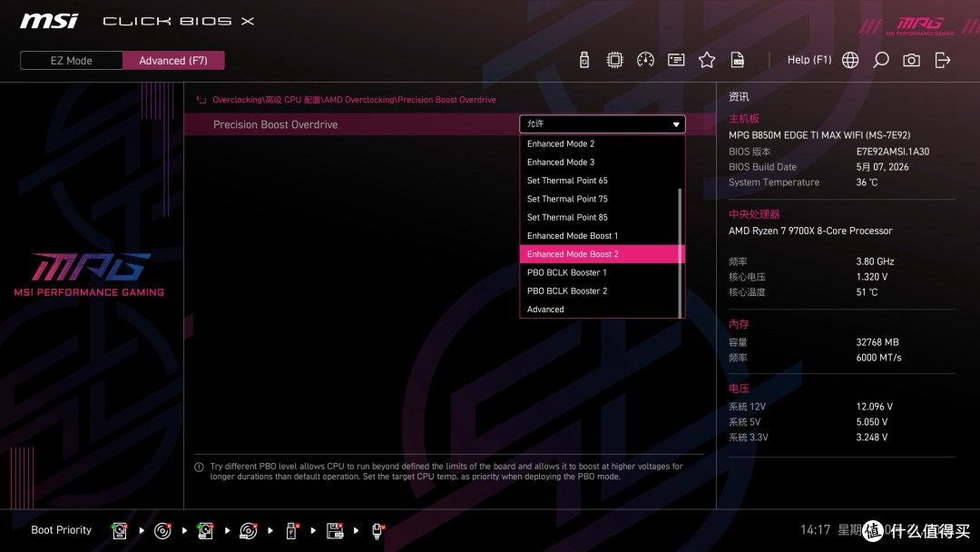Click the Overclocking breadcrumb path text
The image size is (980, 552).
tap(355, 100)
